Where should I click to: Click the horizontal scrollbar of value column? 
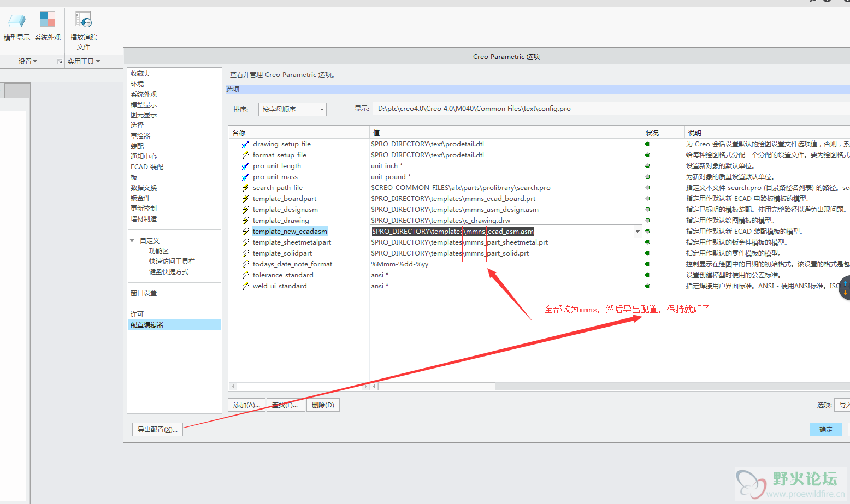click(436, 387)
